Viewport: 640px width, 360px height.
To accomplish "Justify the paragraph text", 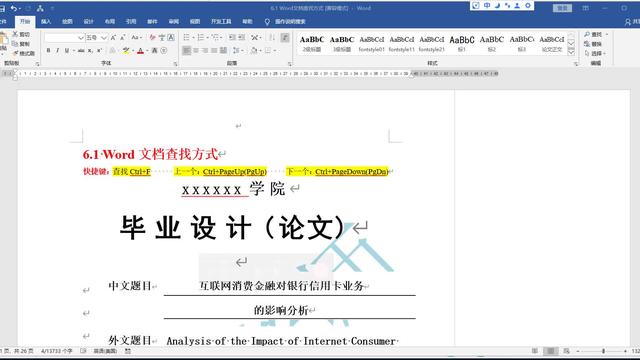I will coord(214,51).
